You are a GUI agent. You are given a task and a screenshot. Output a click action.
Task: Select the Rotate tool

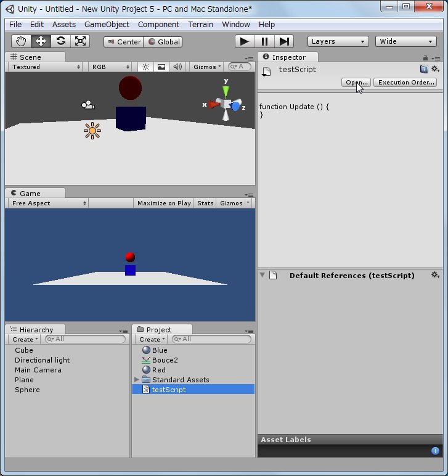60,41
